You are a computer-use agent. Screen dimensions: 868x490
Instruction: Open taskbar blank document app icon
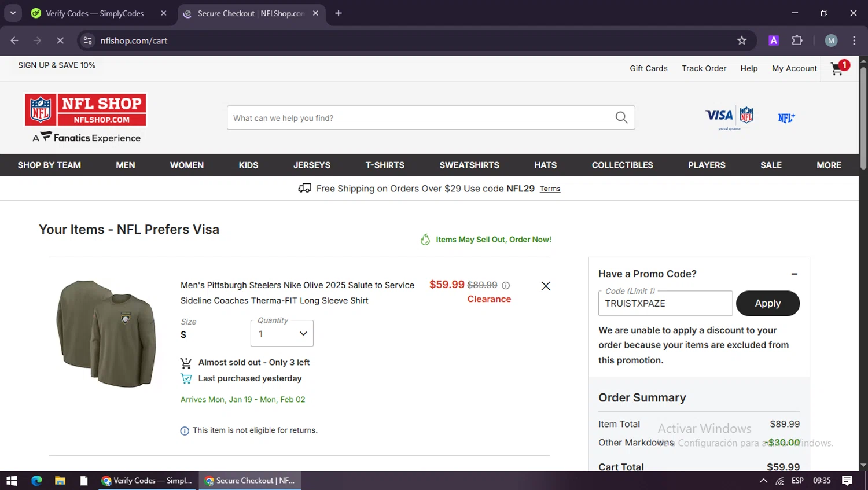tap(84, 481)
